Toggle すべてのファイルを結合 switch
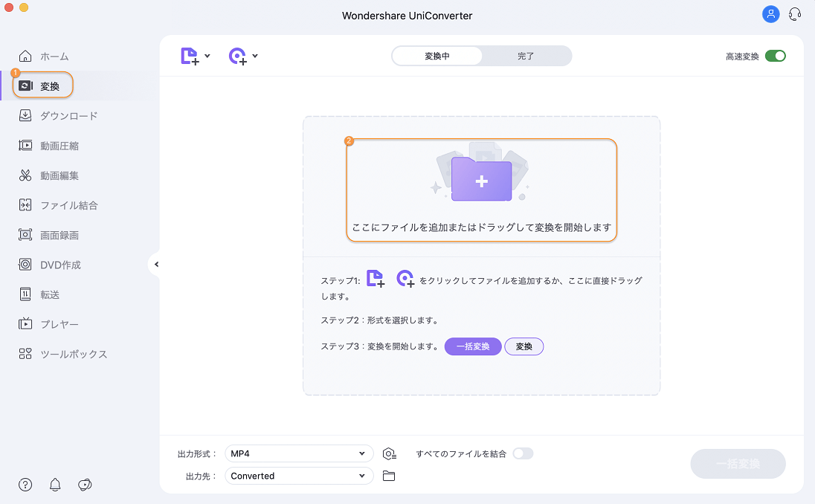Screen dimensions: 815x504 [x=523, y=453]
